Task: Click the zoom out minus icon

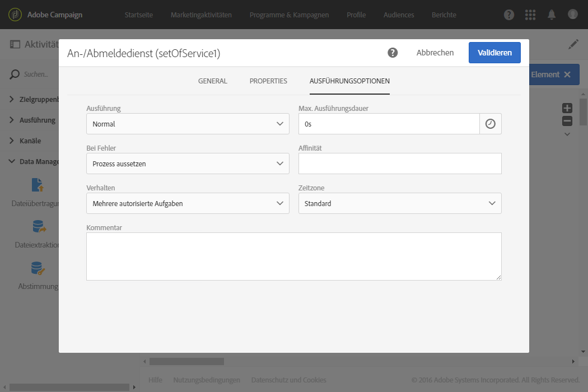Action: 567,121
